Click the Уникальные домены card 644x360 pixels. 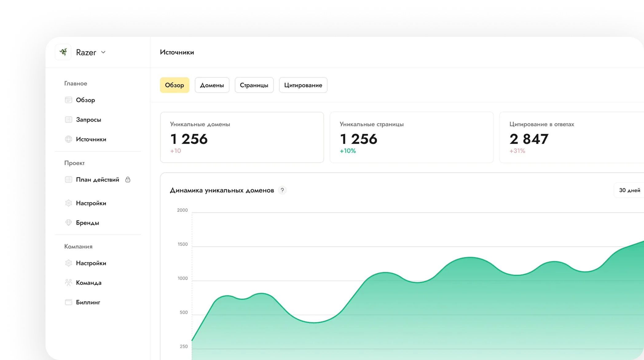tap(242, 137)
